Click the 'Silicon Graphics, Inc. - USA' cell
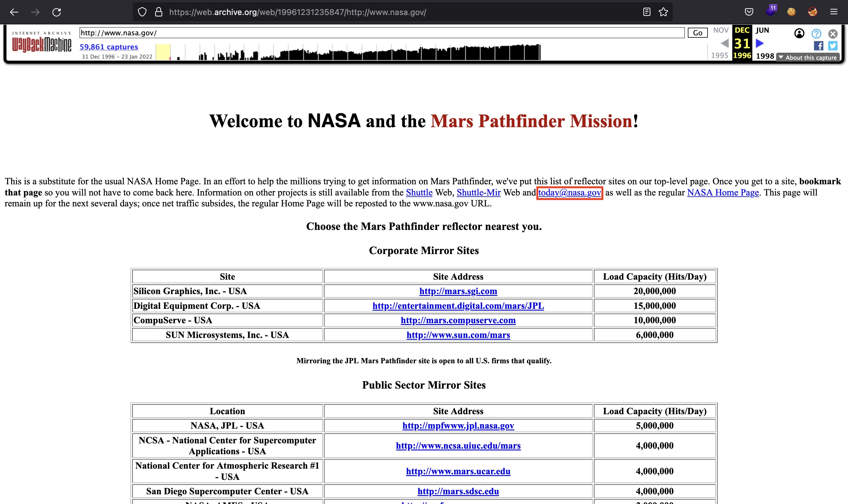 pyautogui.click(x=227, y=291)
